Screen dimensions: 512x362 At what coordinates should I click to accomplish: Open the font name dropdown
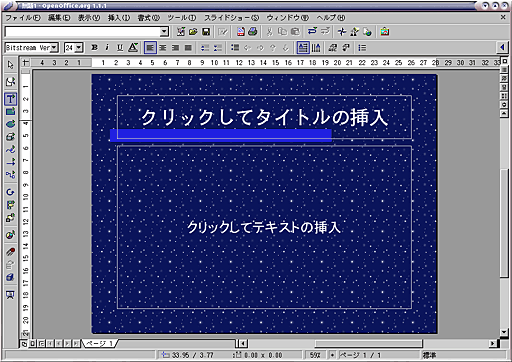coord(54,48)
